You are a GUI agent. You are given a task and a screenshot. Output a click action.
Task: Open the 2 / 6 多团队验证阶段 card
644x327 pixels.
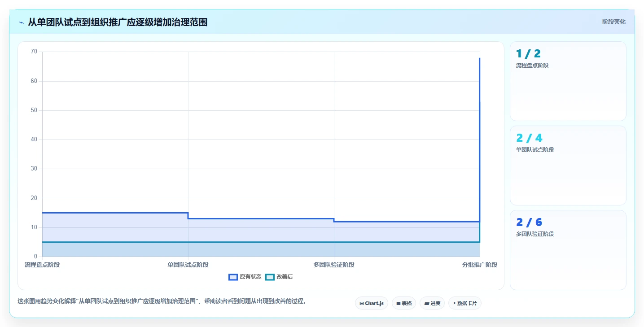point(568,250)
